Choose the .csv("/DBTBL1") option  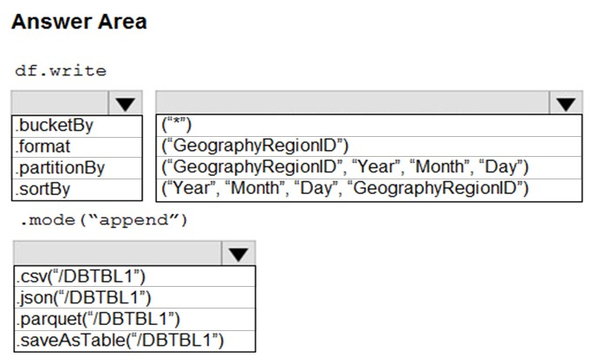click(135, 276)
